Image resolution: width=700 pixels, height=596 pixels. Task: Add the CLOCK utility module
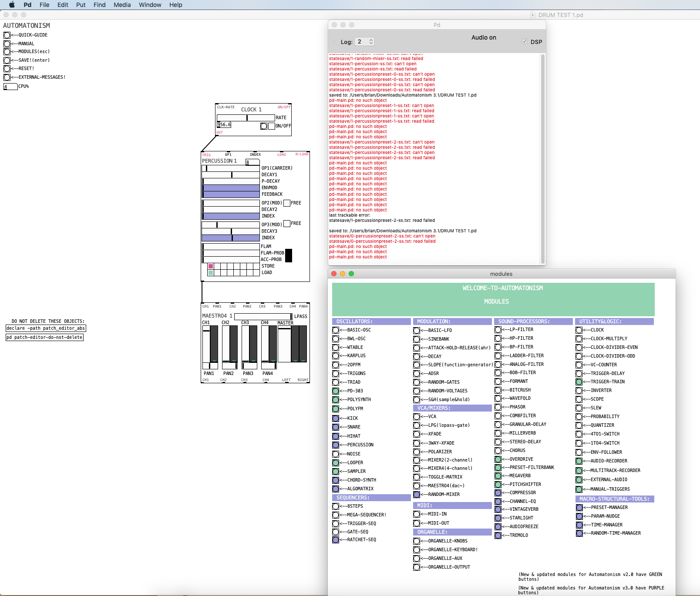[579, 330]
